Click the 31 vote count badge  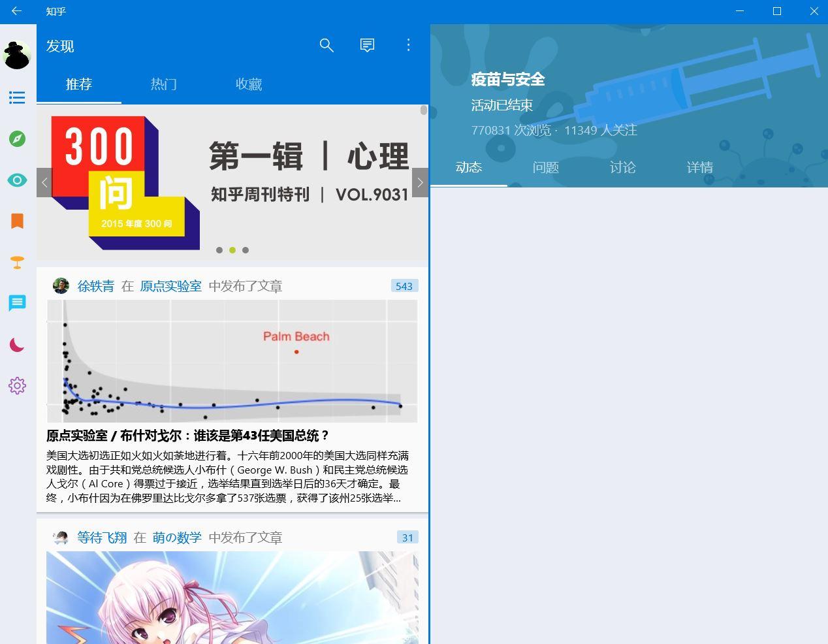(x=407, y=538)
